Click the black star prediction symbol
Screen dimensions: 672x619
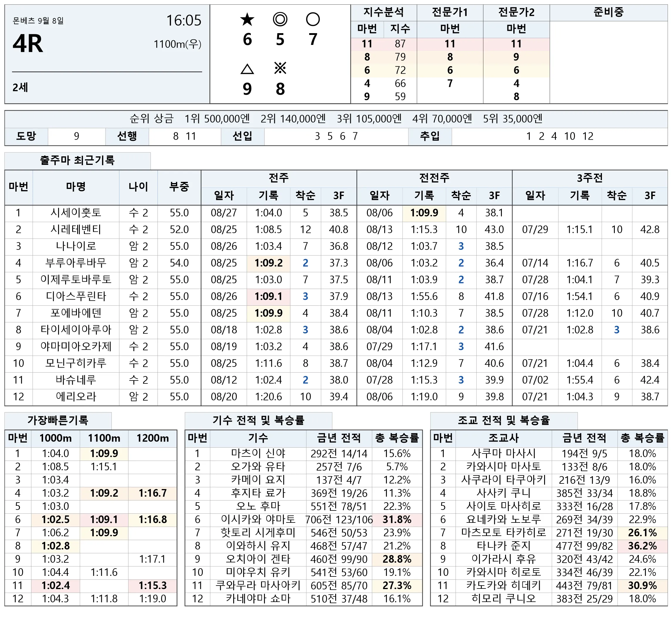tap(247, 19)
